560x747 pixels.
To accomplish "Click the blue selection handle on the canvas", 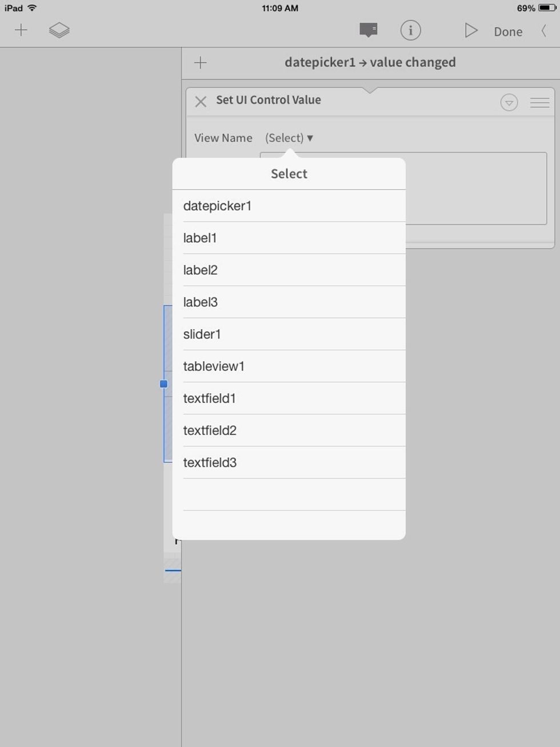I will tap(164, 384).
